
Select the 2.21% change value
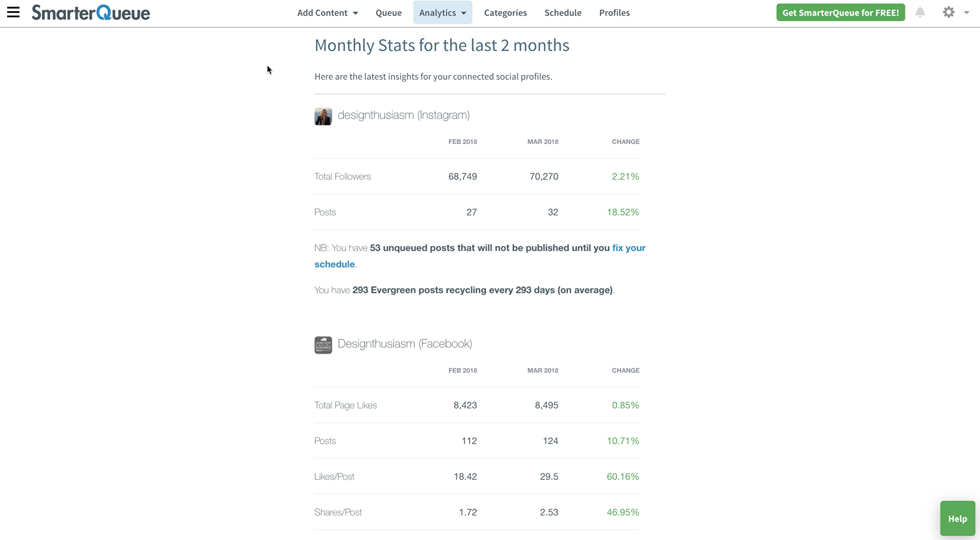tap(625, 177)
